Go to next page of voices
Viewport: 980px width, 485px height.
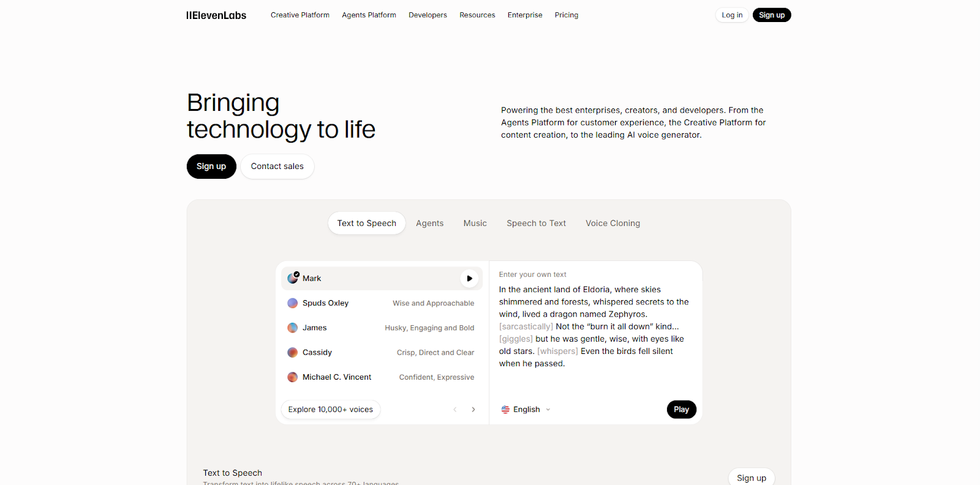(x=473, y=410)
